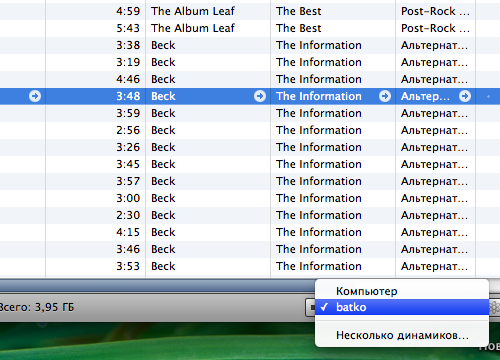Click the highlighted 3:48 duration cell
Screen dimensions: 500x360
[x=128, y=96]
